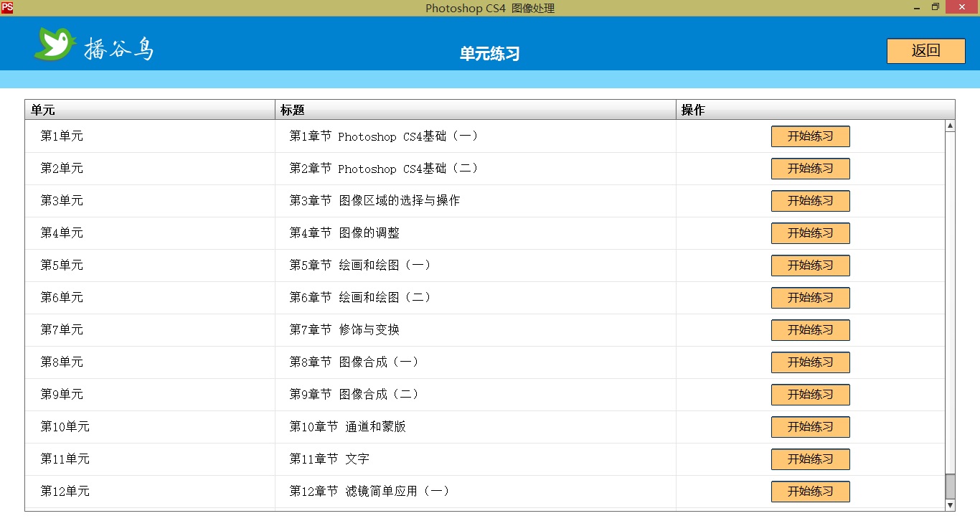
Task: Start practice for 第9单元 图像合成（二）
Action: pos(811,395)
